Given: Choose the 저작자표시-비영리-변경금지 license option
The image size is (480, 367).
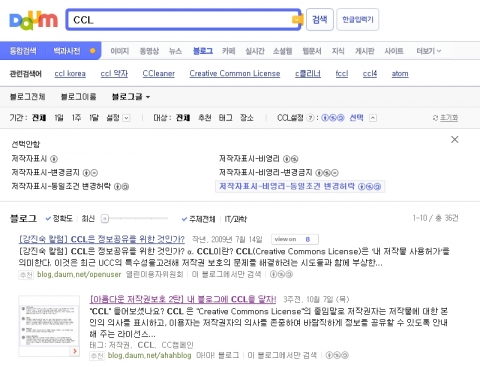Looking at the screenshot, I should [x=279, y=173].
